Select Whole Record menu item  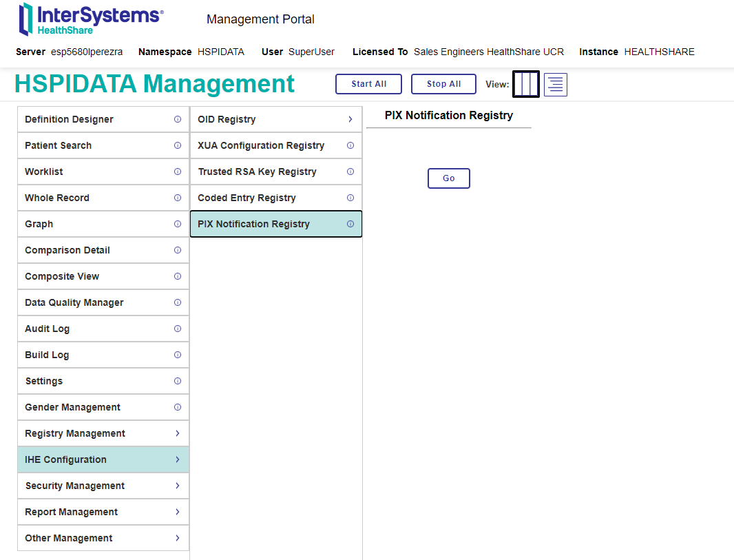103,198
